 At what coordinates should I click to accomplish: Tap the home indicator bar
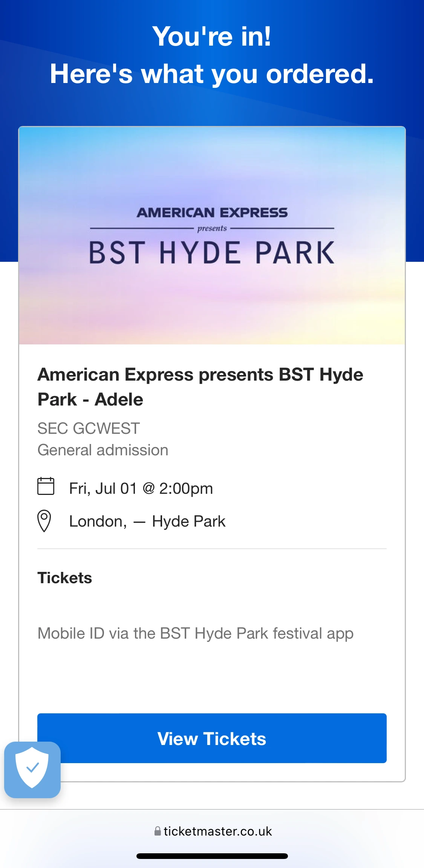pos(212,856)
